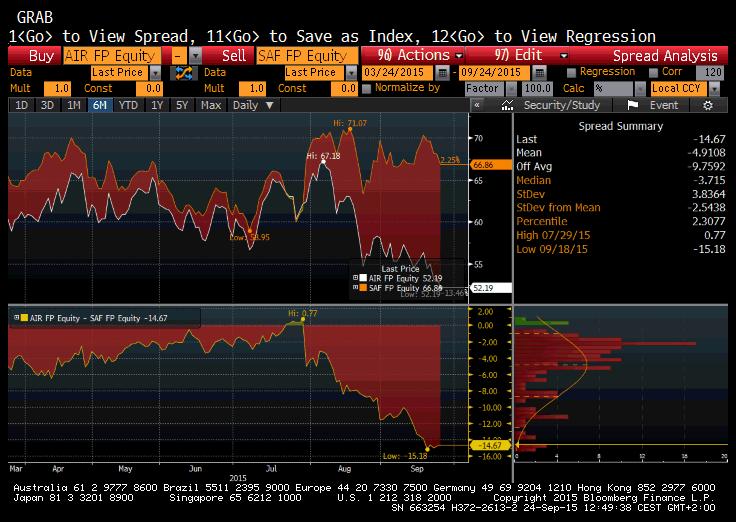This screenshot has width=736, height=522.
Task: Open the Actions menu dropdown
Action: [x=459, y=55]
